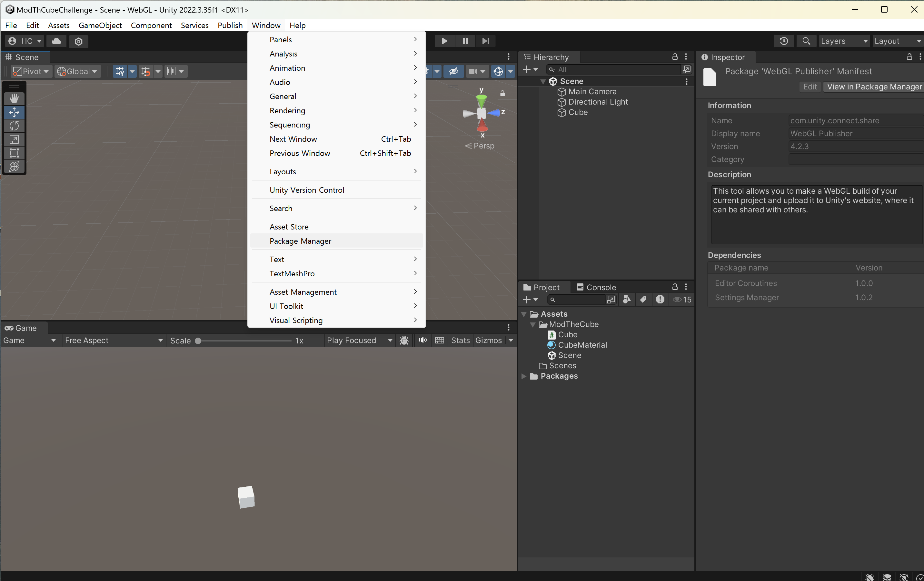
Task: Select the Hand view tool
Action: 14,99
